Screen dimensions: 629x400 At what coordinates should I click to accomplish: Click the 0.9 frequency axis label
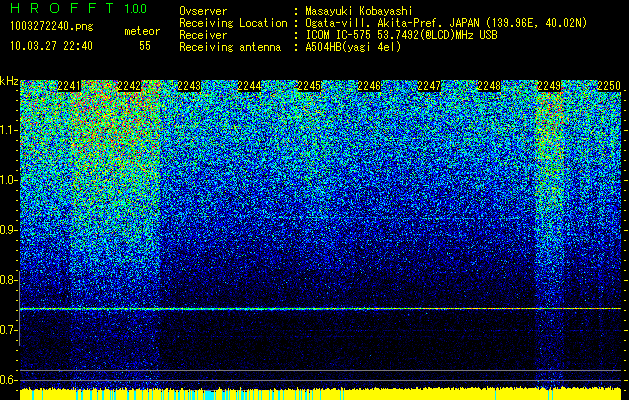[x=9, y=230]
